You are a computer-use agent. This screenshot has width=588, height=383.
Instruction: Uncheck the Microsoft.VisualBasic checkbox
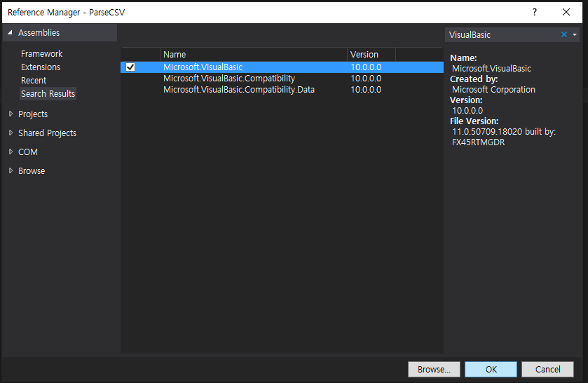pos(130,67)
